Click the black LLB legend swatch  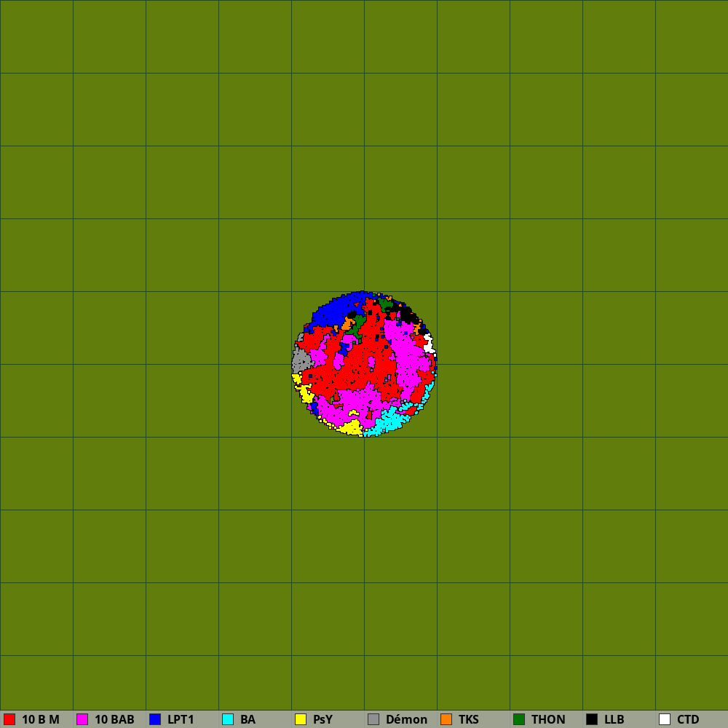coord(592,719)
